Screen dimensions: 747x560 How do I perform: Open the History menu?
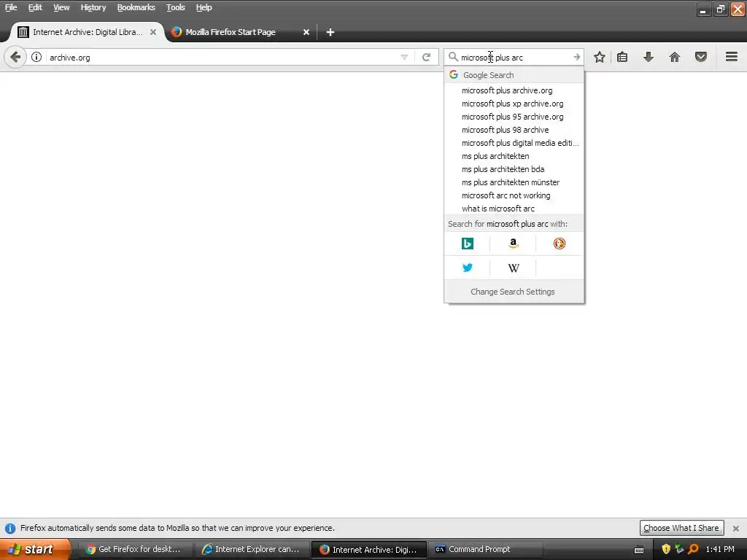pyautogui.click(x=93, y=7)
